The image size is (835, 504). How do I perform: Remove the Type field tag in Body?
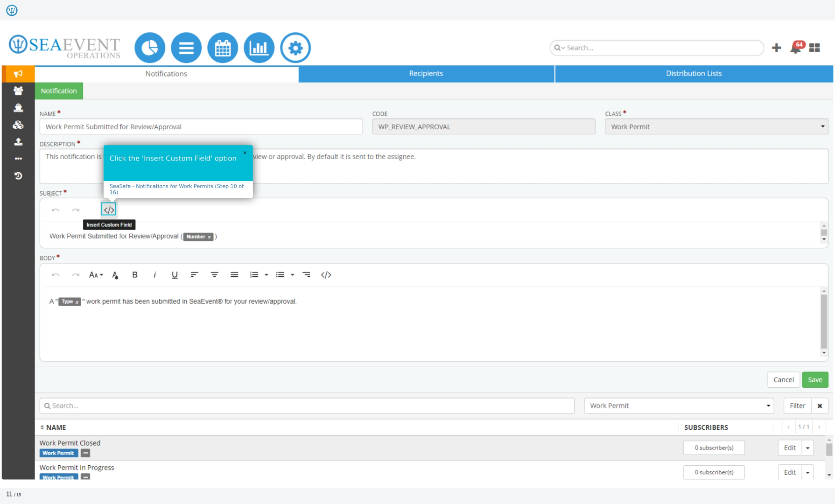77,302
